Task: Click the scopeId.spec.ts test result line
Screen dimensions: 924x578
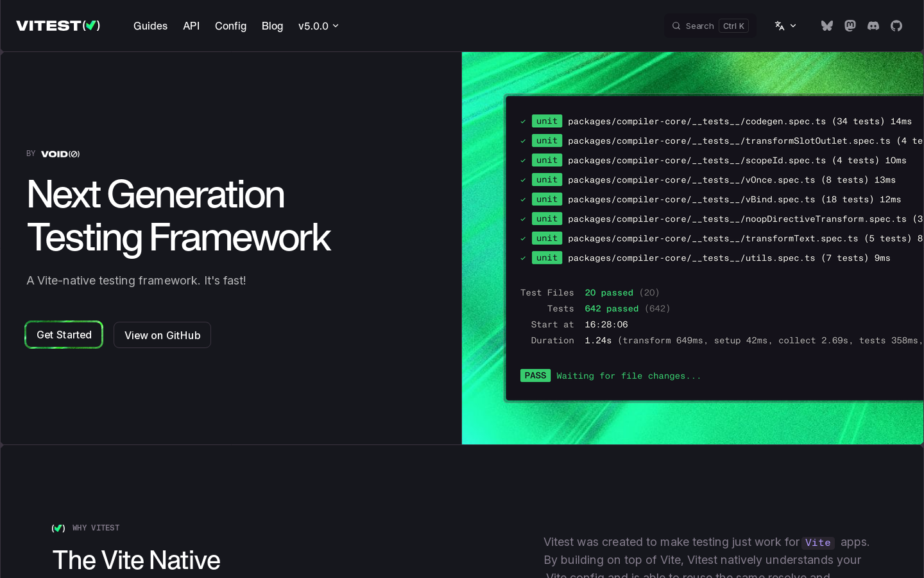Action: pyautogui.click(x=714, y=160)
